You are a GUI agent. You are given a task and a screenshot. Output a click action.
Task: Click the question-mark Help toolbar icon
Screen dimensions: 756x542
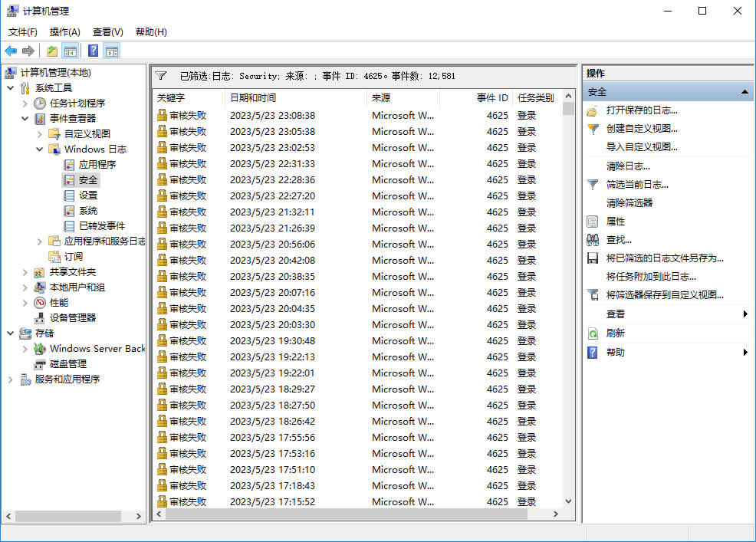point(93,50)
